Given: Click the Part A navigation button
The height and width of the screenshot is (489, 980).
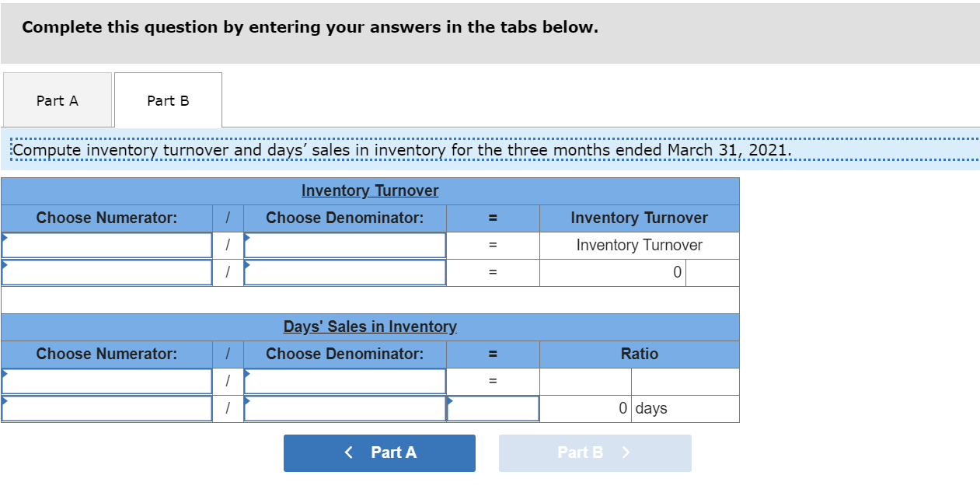Looking at the screenshot, I should (x=379, y=452).
